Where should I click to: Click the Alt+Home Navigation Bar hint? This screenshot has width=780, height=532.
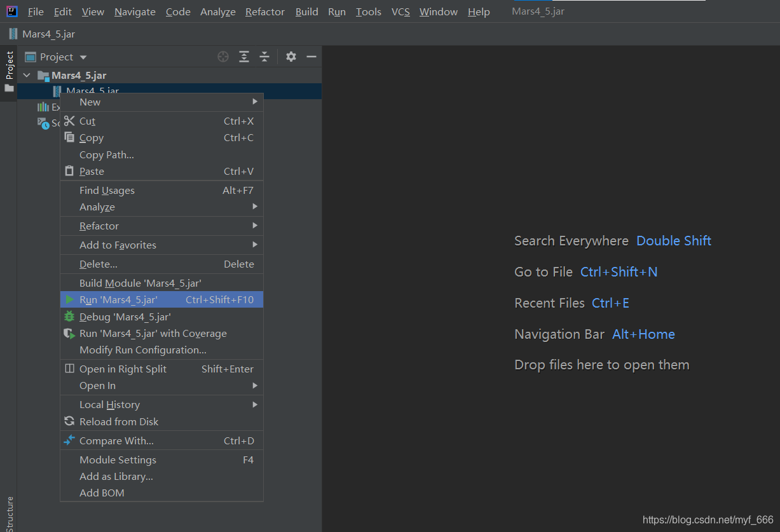point(643,334)
